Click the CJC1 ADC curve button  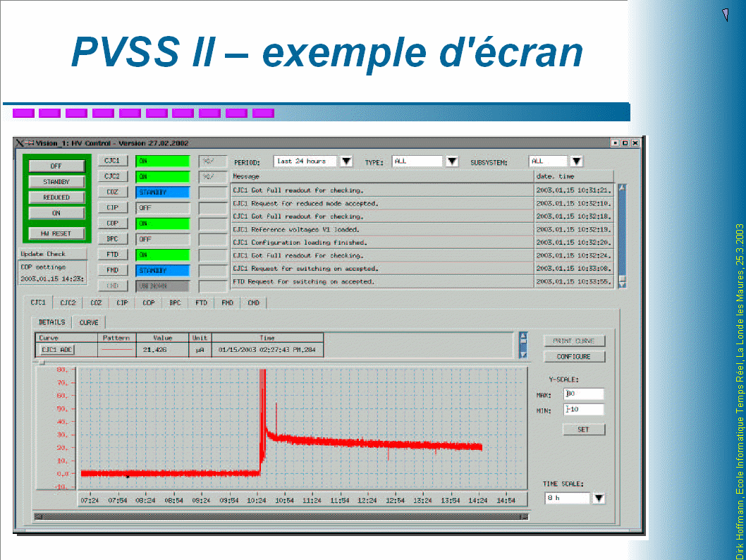coord(57,350)
